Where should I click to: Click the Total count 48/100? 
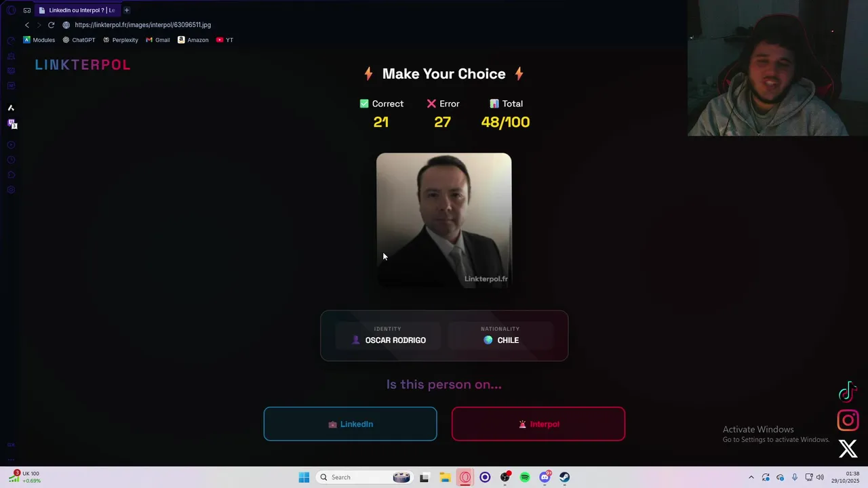(505, 122)
